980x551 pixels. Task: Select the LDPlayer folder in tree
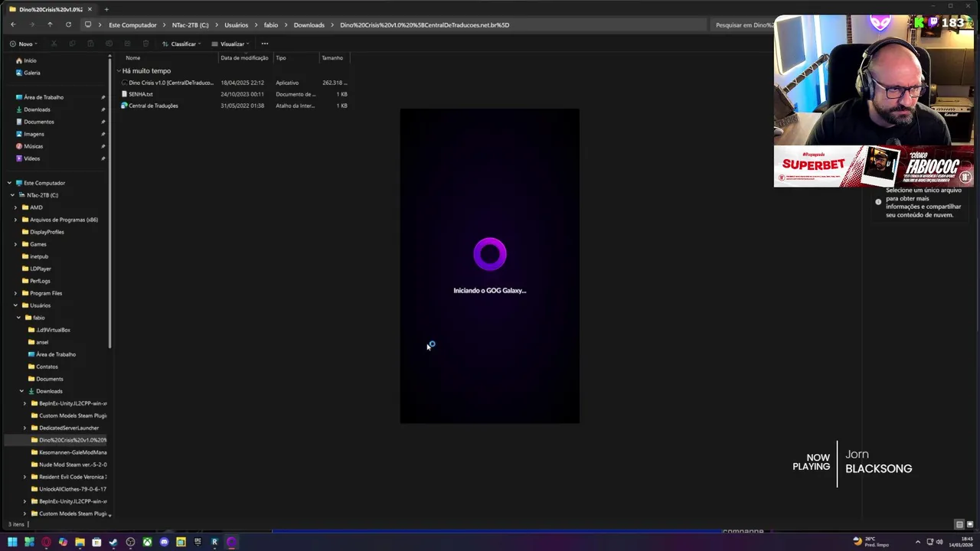tap(41, 269)
